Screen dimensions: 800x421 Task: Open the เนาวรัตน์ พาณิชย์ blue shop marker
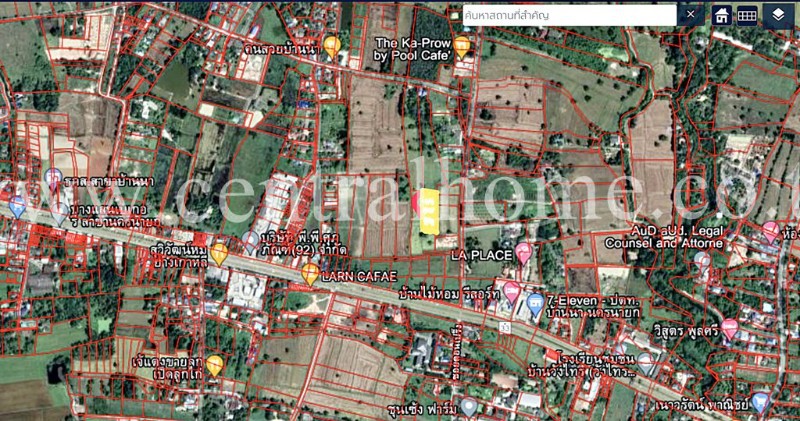point(762,400)
